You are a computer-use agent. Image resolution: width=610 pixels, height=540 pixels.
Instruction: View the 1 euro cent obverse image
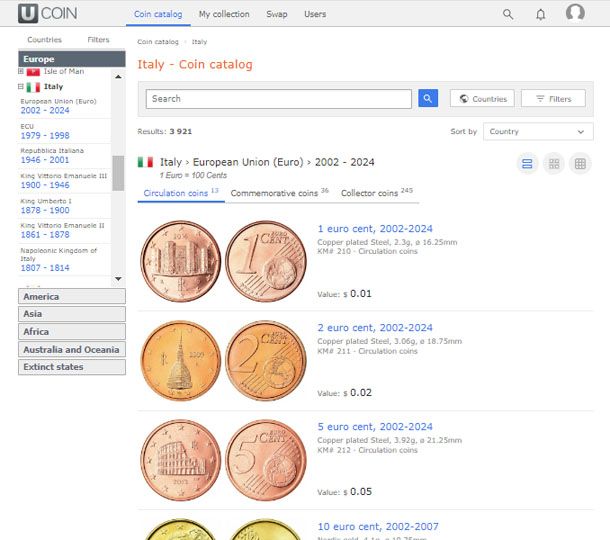point(181,261)
